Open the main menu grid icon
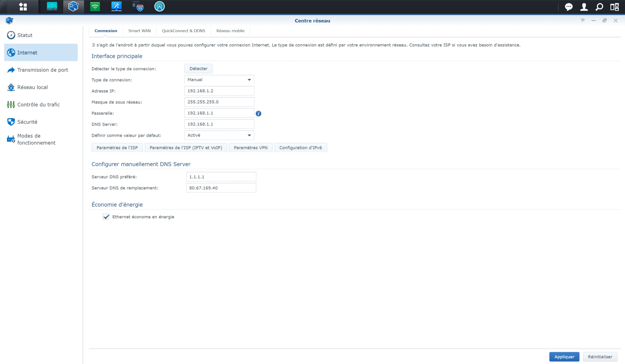This screenshot has height=364, width=625. pyautogui.click(x=23, y=7)
